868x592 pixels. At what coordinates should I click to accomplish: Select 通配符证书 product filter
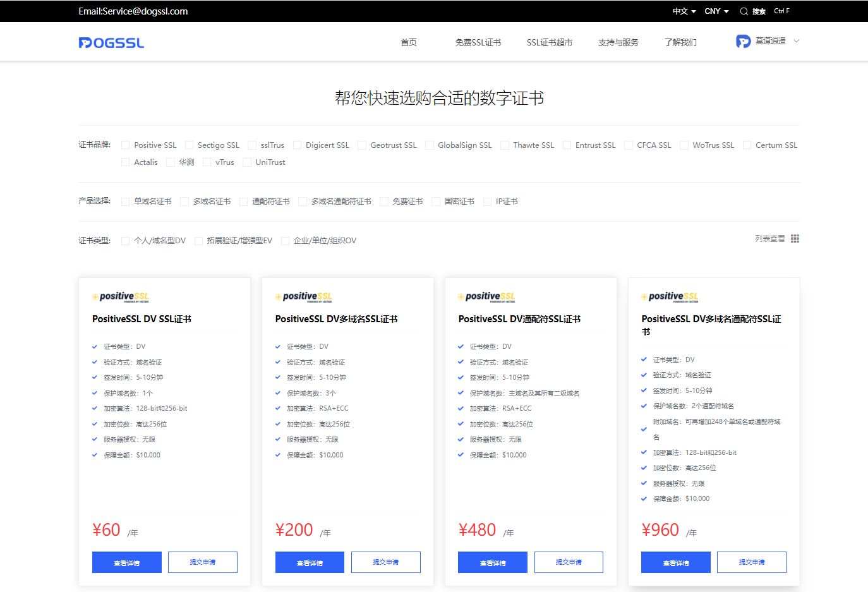coord(243,202)
